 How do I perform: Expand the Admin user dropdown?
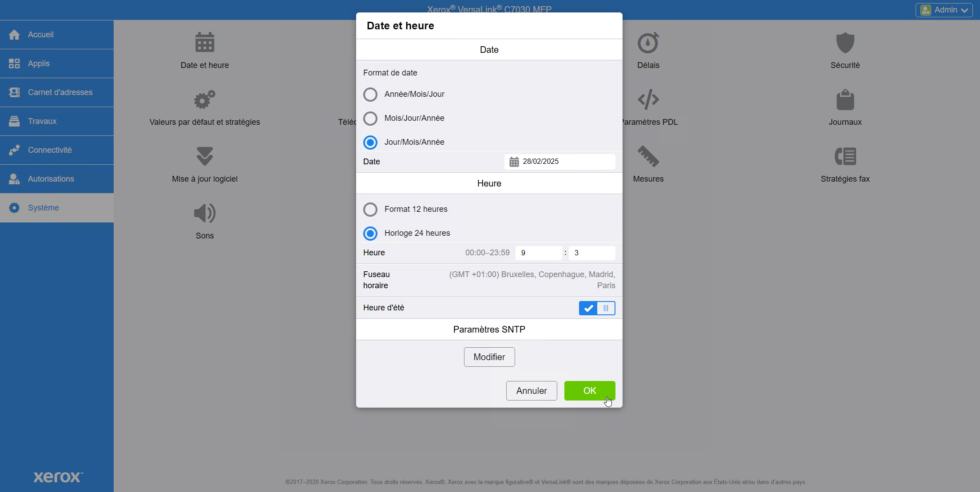(944, 10)
